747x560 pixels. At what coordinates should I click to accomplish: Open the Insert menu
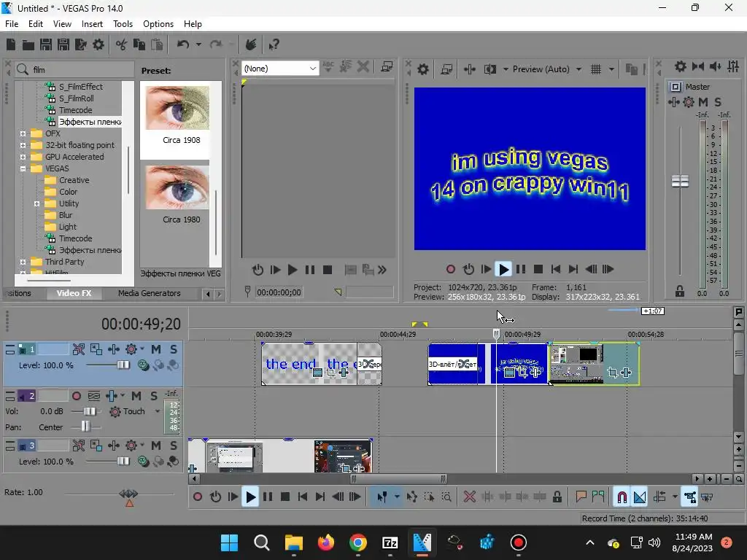coord(92,24)
